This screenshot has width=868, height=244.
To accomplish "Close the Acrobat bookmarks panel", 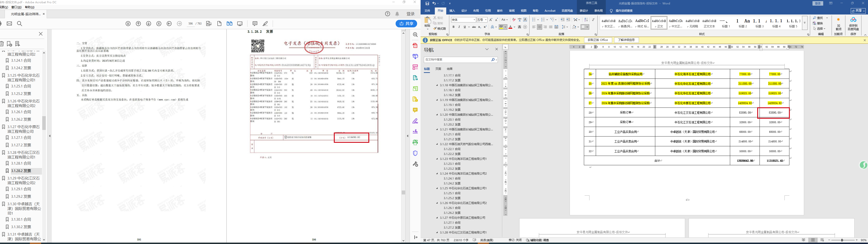I will click(41, 34).
